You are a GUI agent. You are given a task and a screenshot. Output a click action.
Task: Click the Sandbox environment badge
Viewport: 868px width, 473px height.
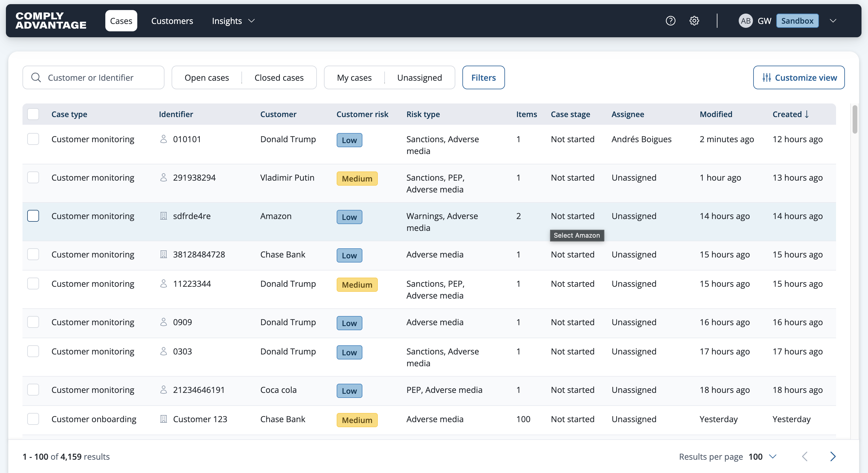tap(797, 21)
